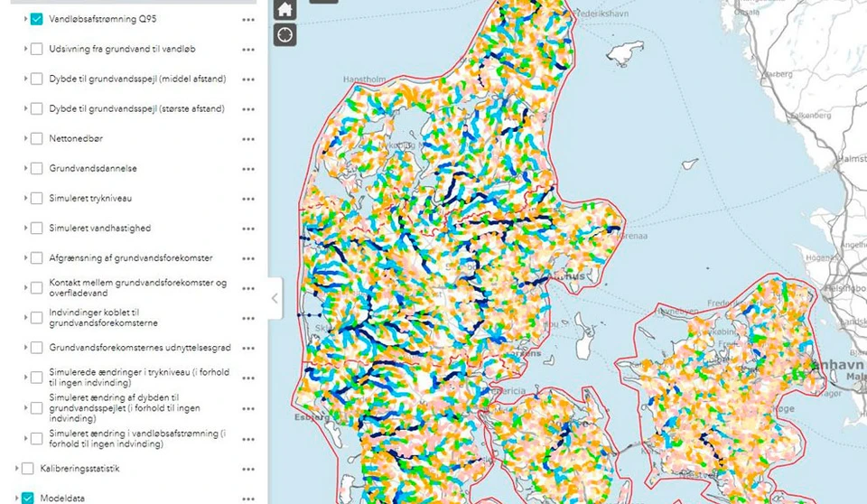
Task: Expand the Grundvandsdannelse tree node
Action: 25,168
